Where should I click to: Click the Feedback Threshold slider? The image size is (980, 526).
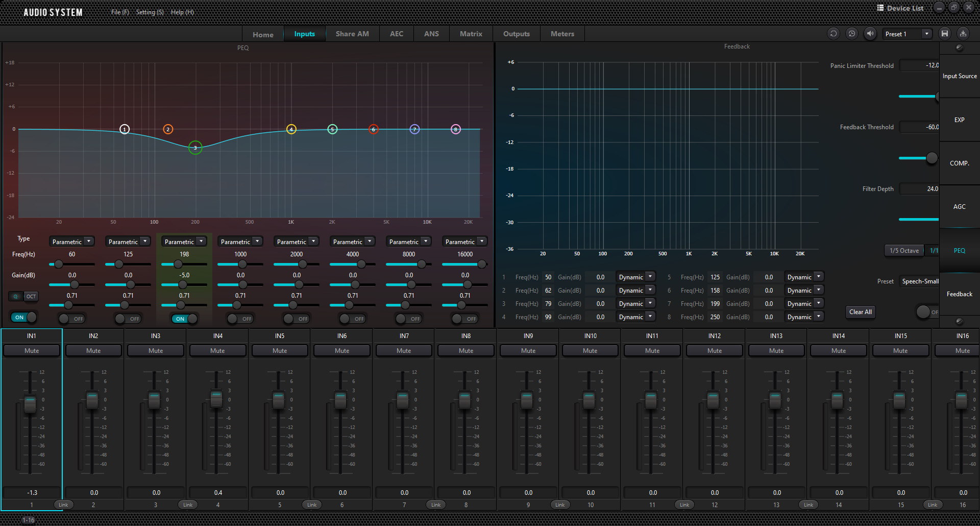[918, 158]
